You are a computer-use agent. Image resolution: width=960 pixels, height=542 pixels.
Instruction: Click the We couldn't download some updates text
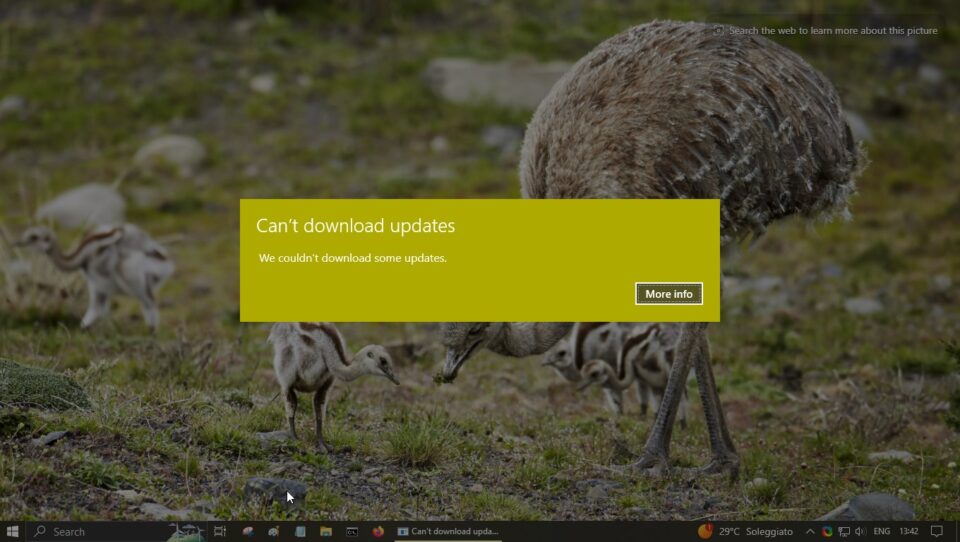point(353,258)
